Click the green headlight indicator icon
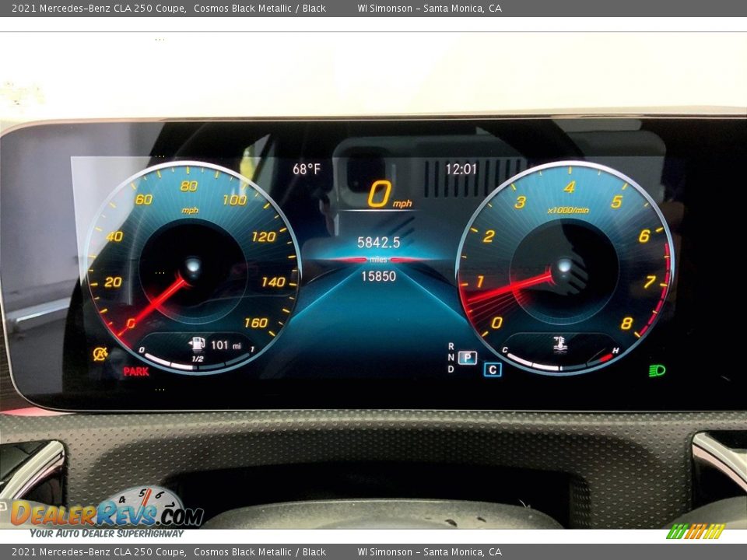This screenshot has width=747, height=560. 658,370
